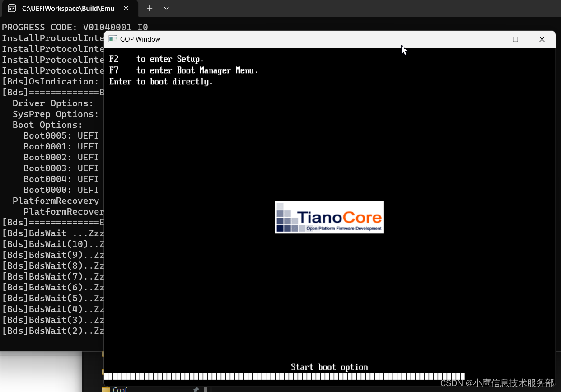Click the '[Bds]BdsWait(10)' terminal line
The image size is (561, 392).
coord(53,244)
